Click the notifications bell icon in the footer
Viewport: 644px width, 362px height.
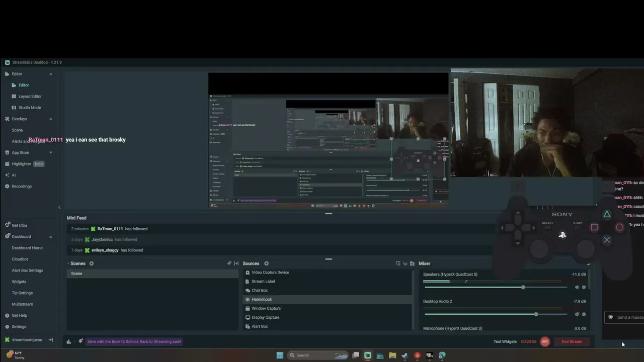click(x=80, y=341)
